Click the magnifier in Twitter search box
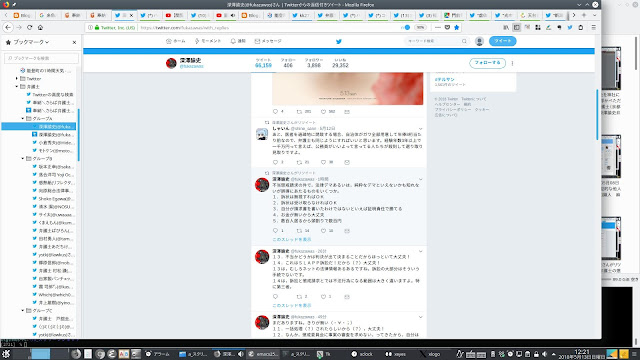 click(x=464, y=41)
